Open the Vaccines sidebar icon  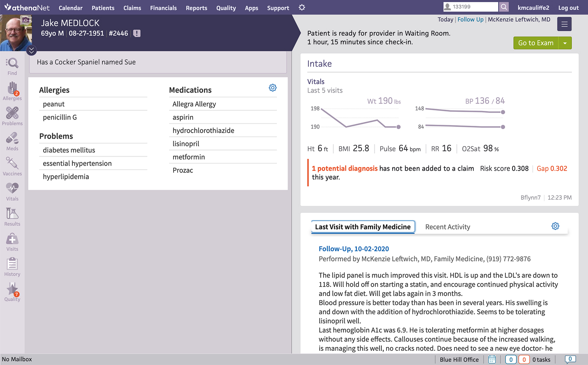coord(12,167)
